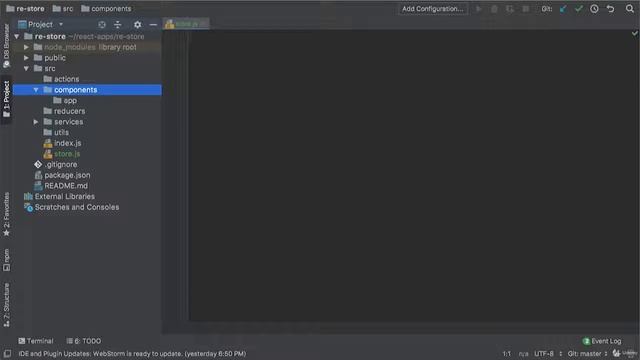The width and height of the screenshot is (640, 360).
Task: Click Add Configuration button
Action: click(433, 9)
